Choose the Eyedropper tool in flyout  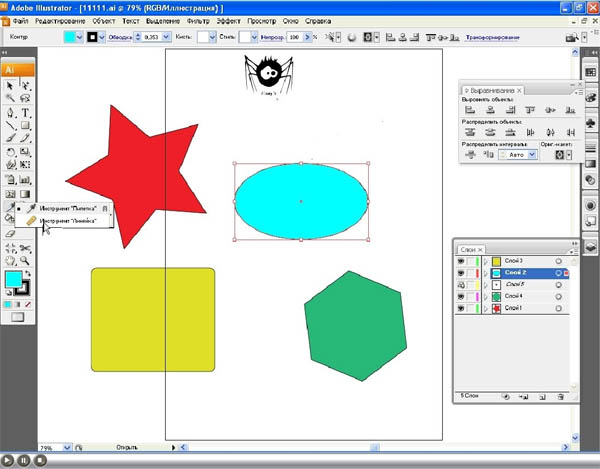33,208
